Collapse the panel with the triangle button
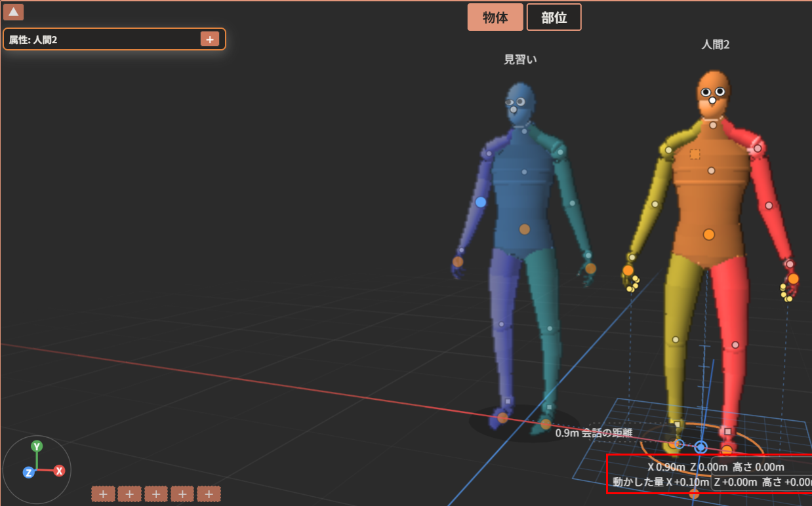 pos(13,12)
